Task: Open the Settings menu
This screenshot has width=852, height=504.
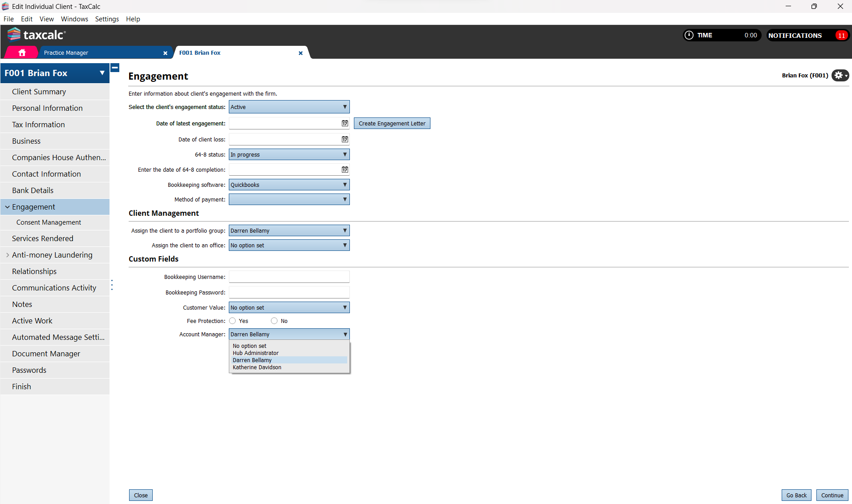Action: coord(107,19)
